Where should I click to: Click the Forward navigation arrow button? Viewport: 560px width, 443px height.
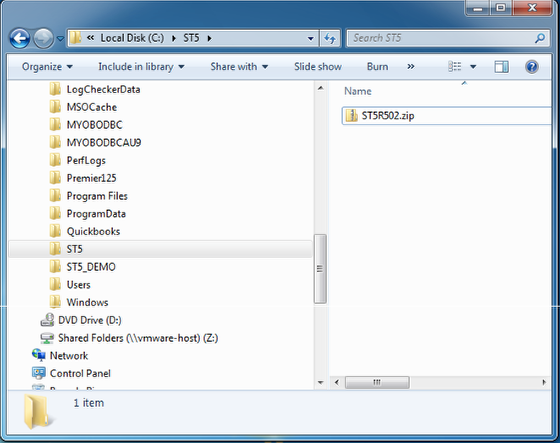pos(43,38)
